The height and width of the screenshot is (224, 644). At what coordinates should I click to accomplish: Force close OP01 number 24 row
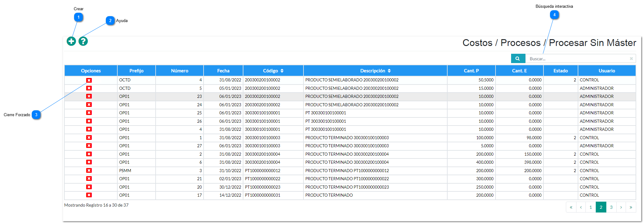pyautogui.click(x=89, y=105)
